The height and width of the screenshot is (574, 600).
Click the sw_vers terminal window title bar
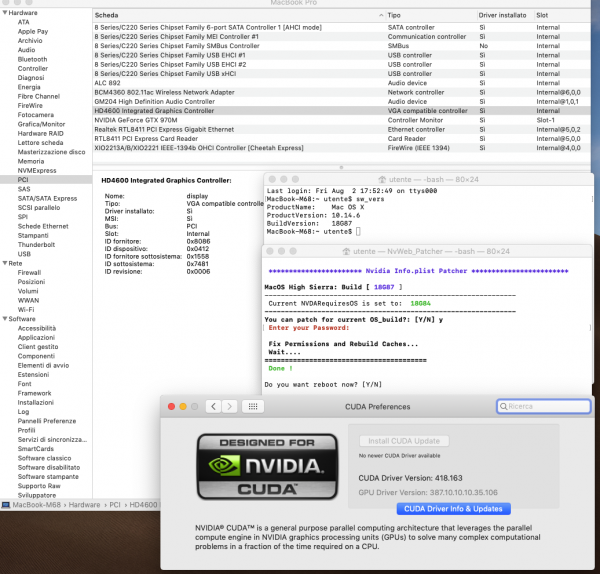point(428,179)
